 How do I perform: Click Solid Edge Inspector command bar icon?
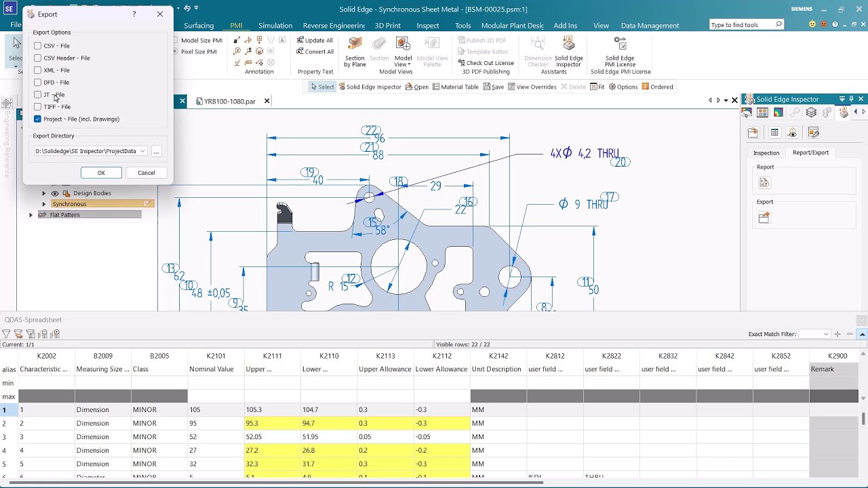point(370,87)
